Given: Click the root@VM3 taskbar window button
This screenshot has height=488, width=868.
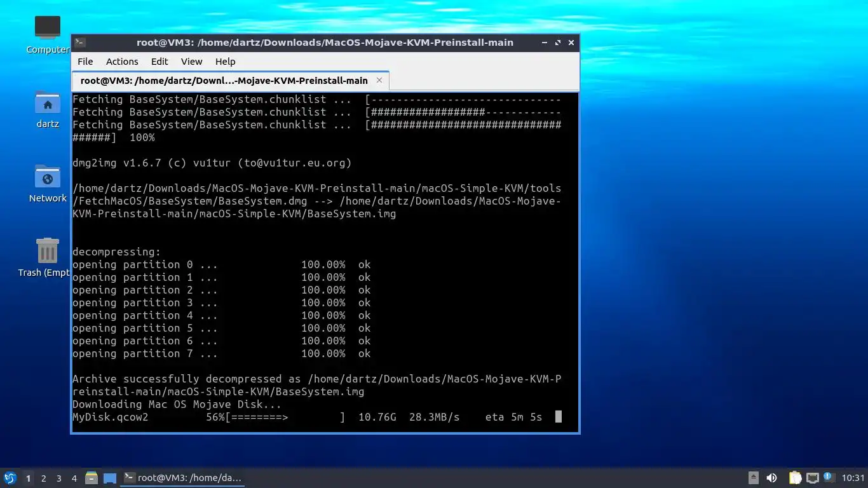Looking at the screenshot, I should 183,478.
